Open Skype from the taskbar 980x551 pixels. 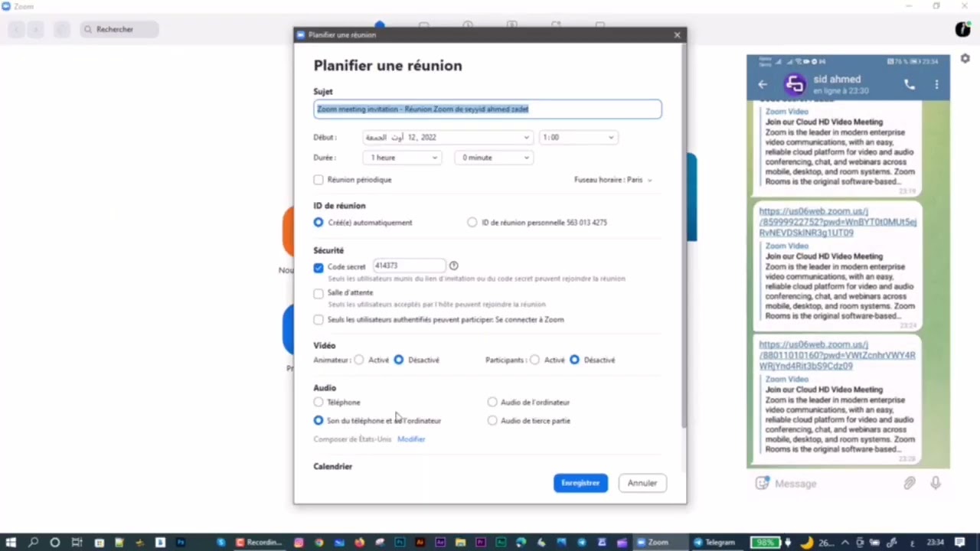pyautogui.click(x=221, y=543)
